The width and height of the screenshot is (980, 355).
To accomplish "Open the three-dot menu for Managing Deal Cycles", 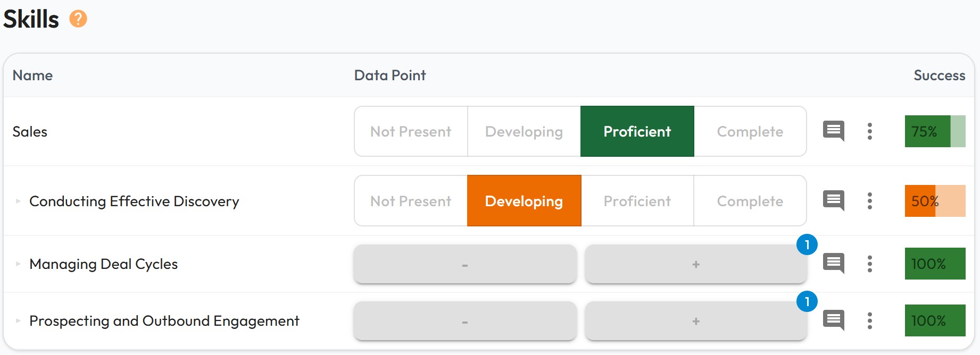I will pos(870,263).
